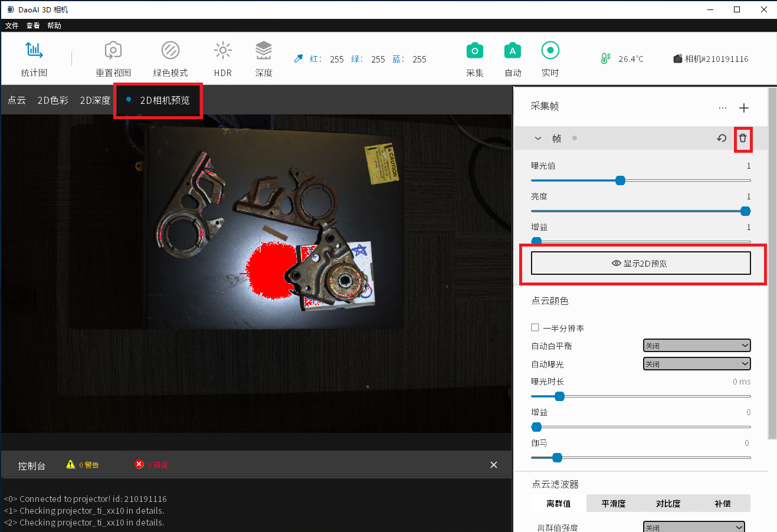777x532 pixels.
Task: Open the 离群值强度 dropdown
Action: click(x=694, y=527)
